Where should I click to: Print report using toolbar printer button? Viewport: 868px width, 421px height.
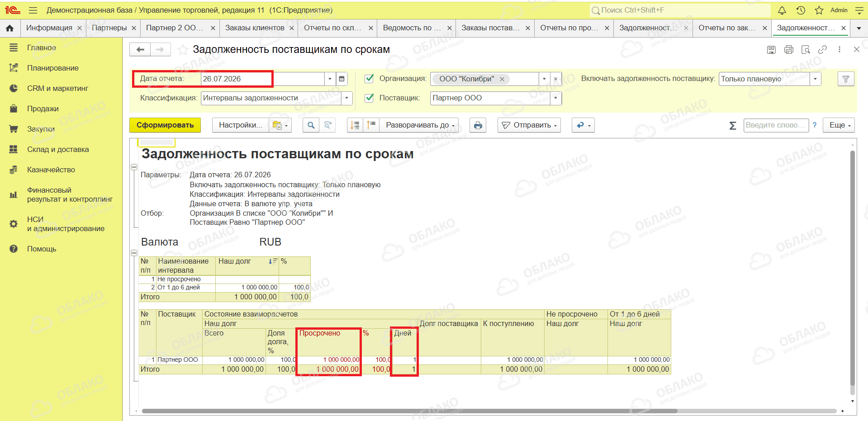point(478,125)
